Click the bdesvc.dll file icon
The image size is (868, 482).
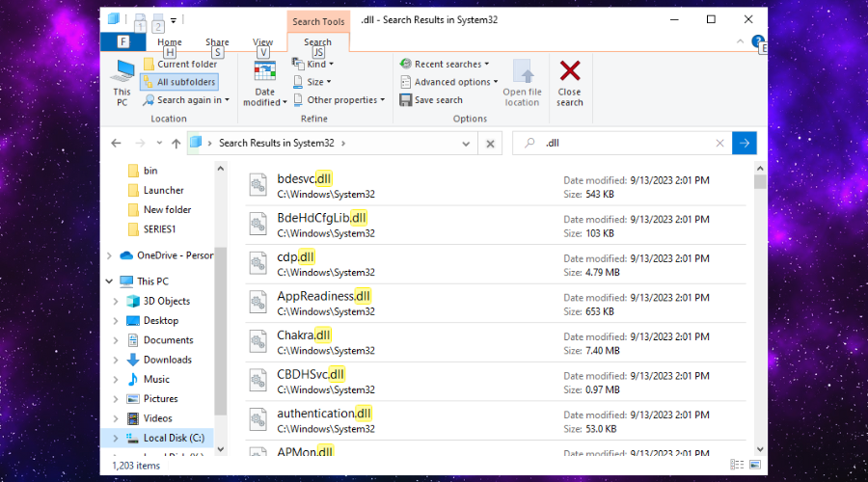coord(258,185)
